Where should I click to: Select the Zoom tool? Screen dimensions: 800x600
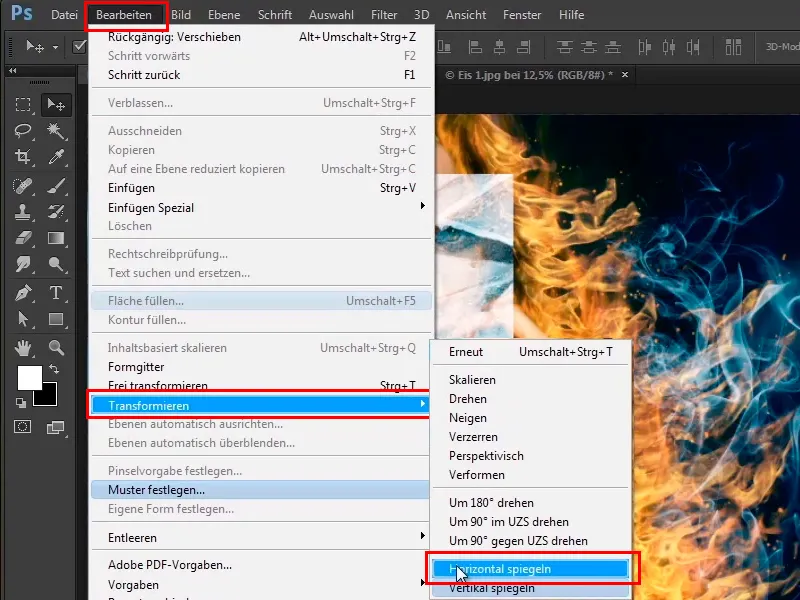pos(56,348)
